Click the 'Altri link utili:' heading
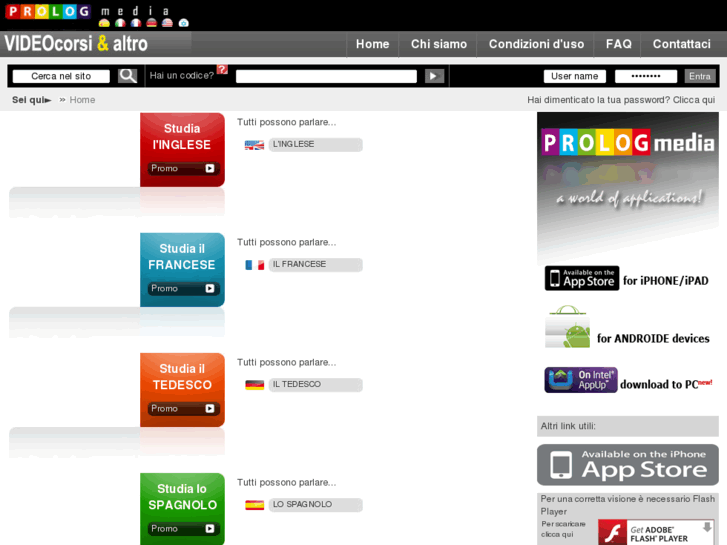Screen dimensions: 727x545 pyautogui.click(x=568, y=426)
